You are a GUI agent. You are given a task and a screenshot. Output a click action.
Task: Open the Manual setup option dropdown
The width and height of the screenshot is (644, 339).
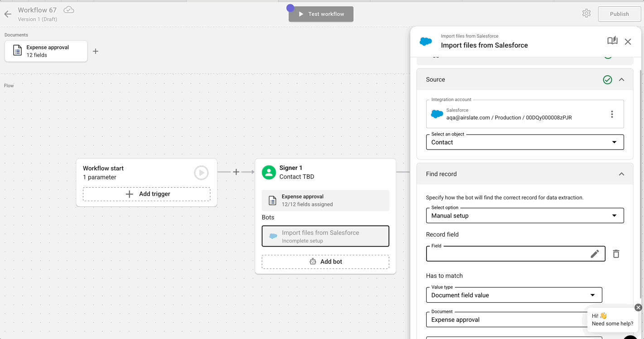614,215
